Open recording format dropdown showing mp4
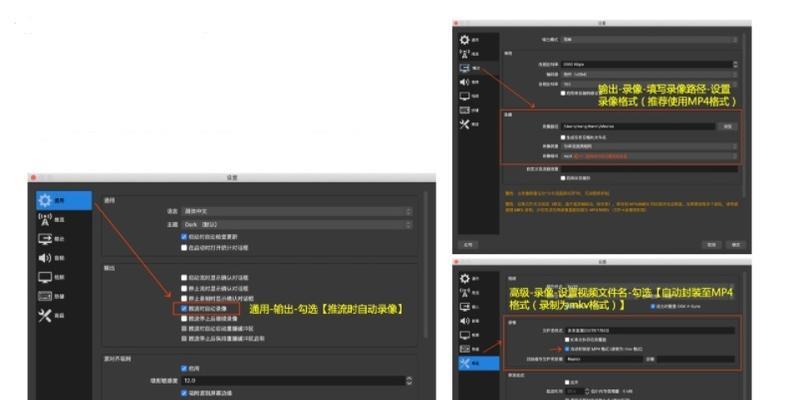Image resolution: width=797 pixels, height=400 pixels. (649, 156)
